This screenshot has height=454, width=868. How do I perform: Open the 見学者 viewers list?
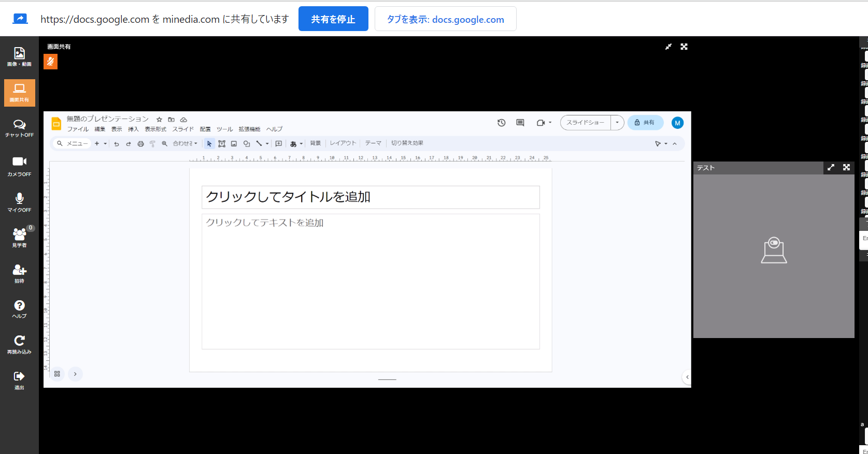pos(19,237)
